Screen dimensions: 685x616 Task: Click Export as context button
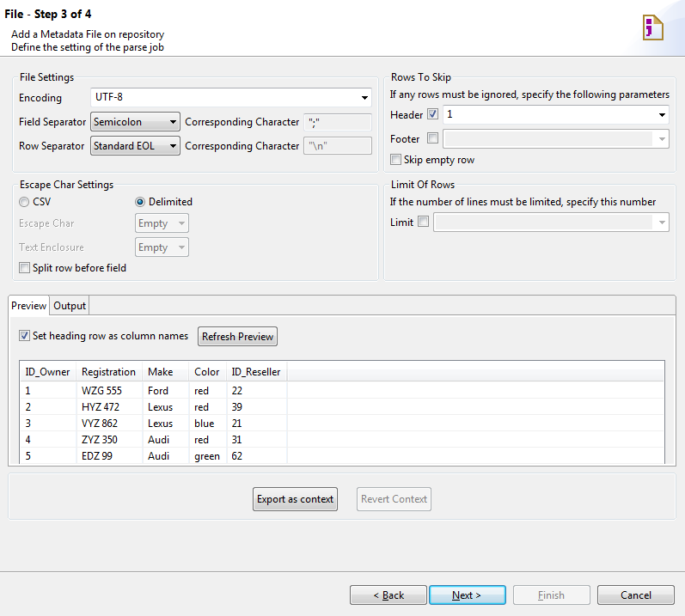click(295, 499)
